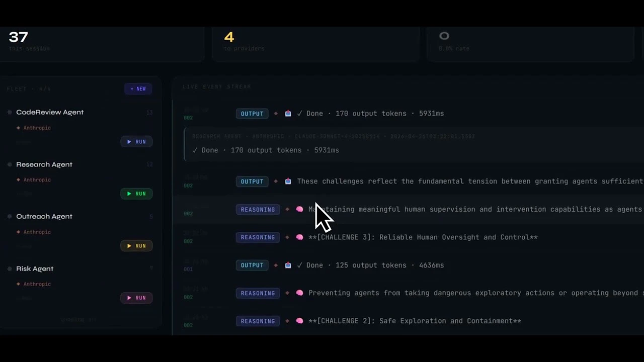Click the diamond icon on the 125 output tokens row
This screenshot has width=644, height=362.
point(276,265)
